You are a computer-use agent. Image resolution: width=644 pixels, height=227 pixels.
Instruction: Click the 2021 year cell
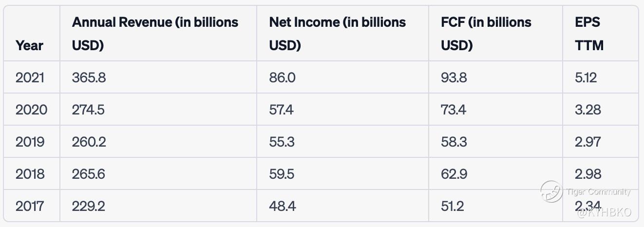tap(30, 77)
